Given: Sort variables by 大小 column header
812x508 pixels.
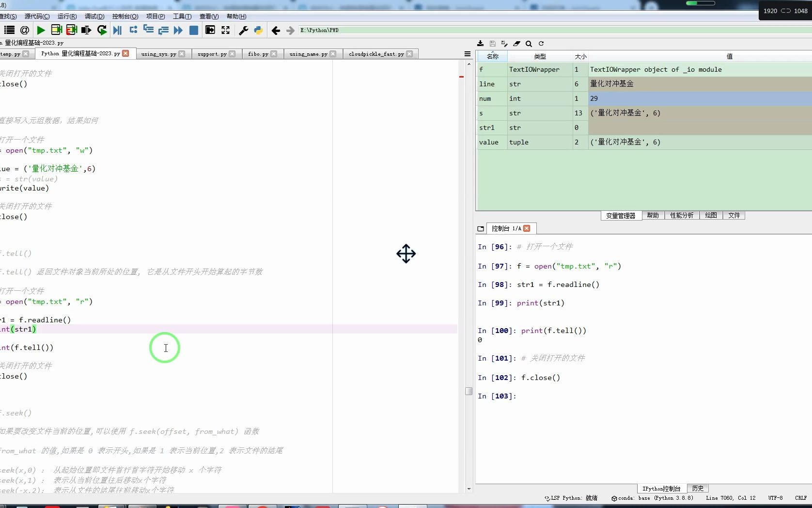Looking at the screenshot, I should tap(580, 56).
